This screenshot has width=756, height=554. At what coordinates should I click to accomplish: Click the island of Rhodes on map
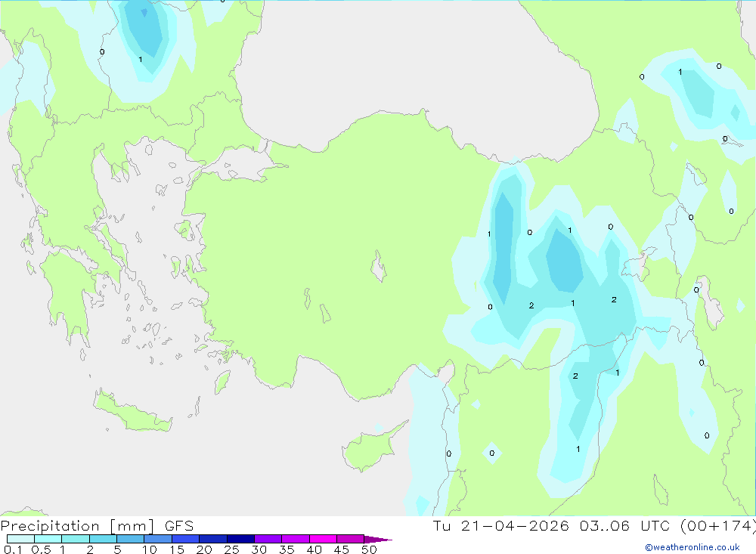pyautogui.click(x=222, y=382)
